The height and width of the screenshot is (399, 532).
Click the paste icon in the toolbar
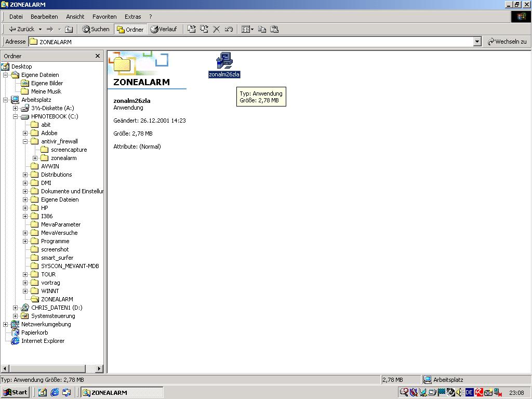274,29
